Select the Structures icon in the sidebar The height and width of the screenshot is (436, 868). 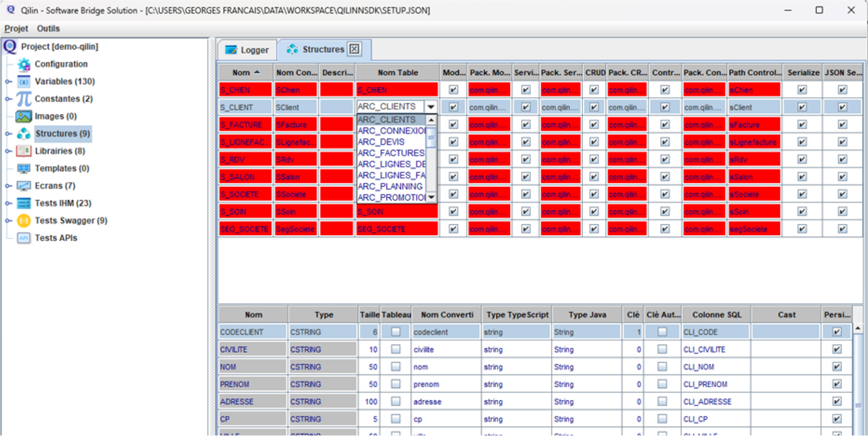tap(22, 134)
